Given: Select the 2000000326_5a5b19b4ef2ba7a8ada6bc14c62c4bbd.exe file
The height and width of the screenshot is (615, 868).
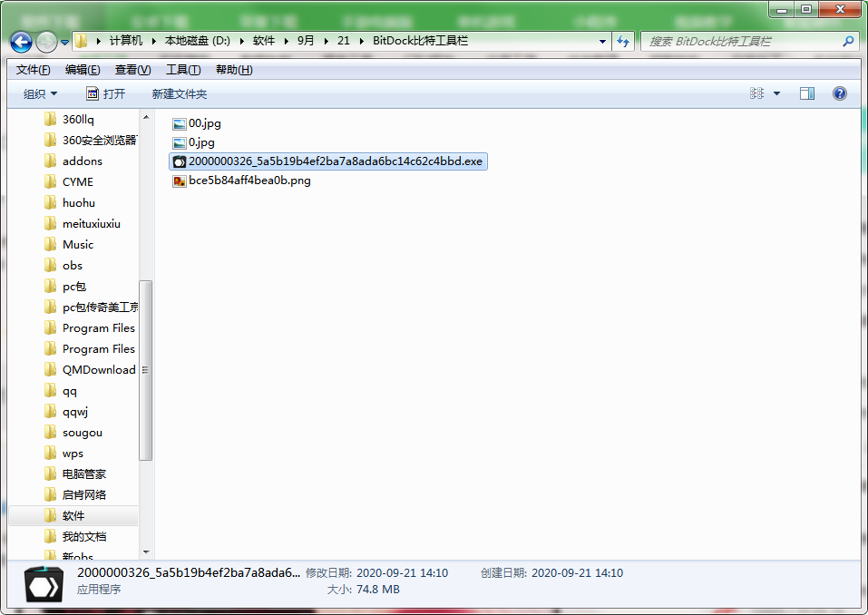Looking at the screenshot, I should [327, 161].
